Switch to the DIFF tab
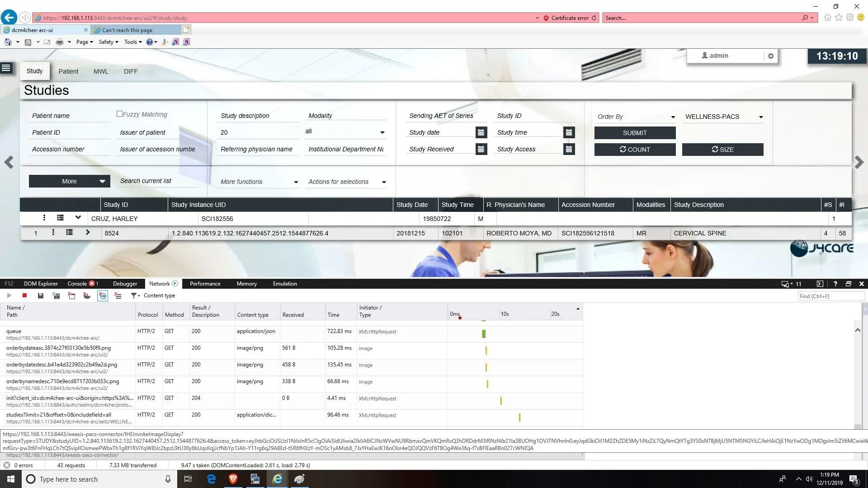The height and width of the screenshot is (488, 868). (131, 71)
